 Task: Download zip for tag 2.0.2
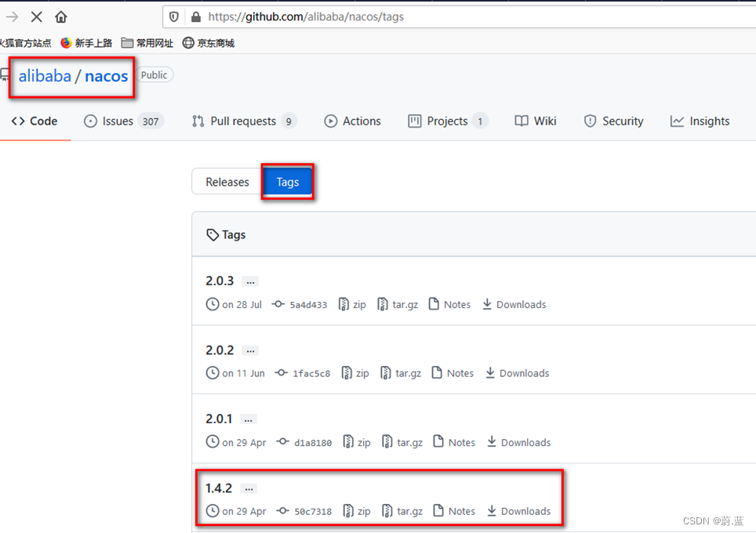coord(355,373)
